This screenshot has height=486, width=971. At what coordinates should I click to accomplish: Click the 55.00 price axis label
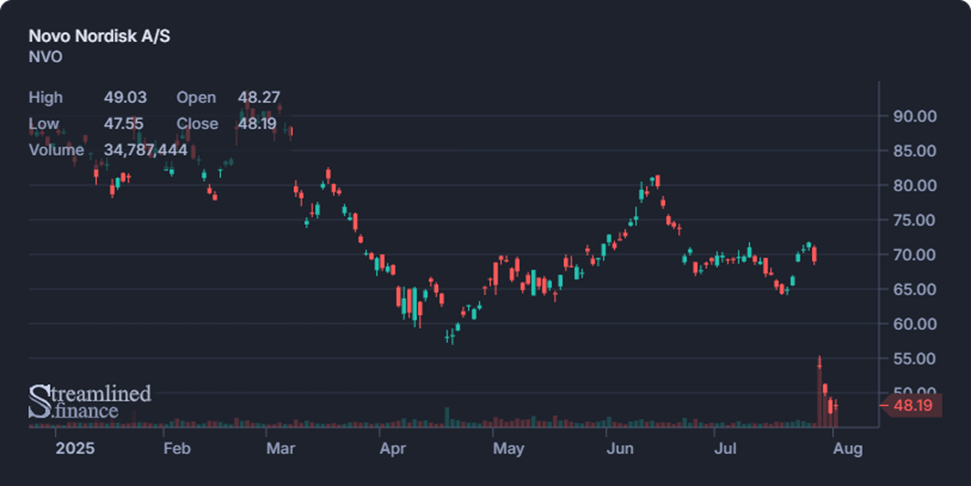(x=914, y=358)
